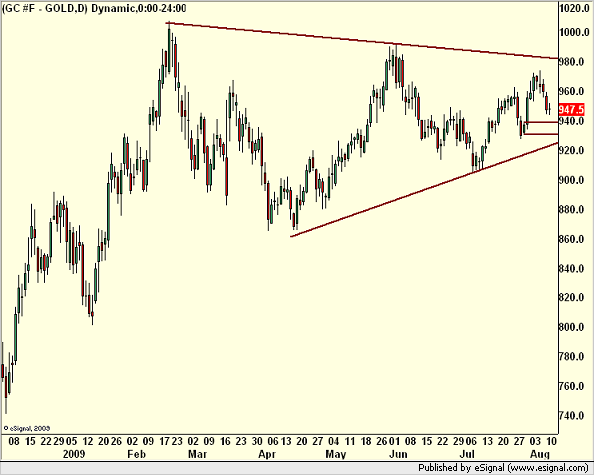Click the date label 17 under February
Viewport: 594px width, 475px height.
164,441
